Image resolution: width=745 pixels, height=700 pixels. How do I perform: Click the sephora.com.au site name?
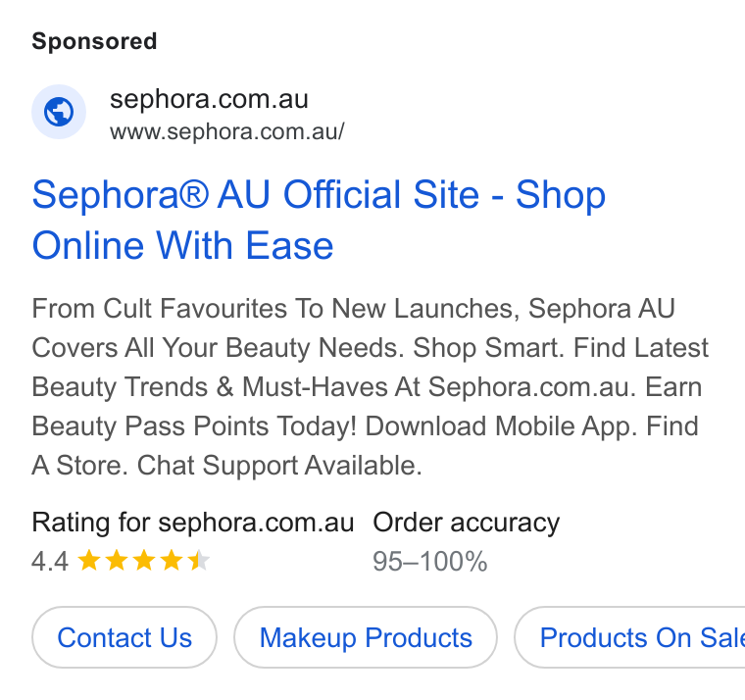click(209, 100)
